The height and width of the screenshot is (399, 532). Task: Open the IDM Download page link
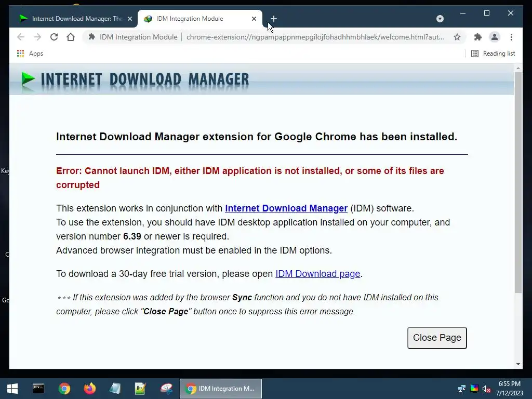[317, 273]
